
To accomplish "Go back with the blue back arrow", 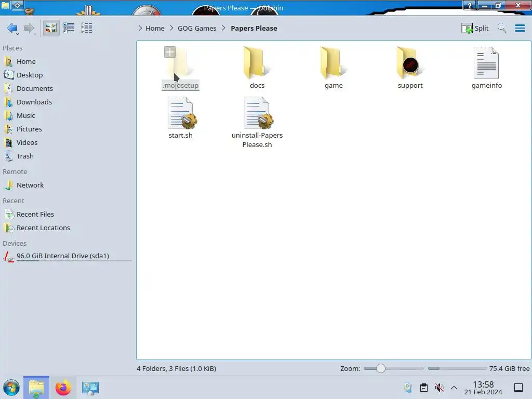I will [12, 28].
